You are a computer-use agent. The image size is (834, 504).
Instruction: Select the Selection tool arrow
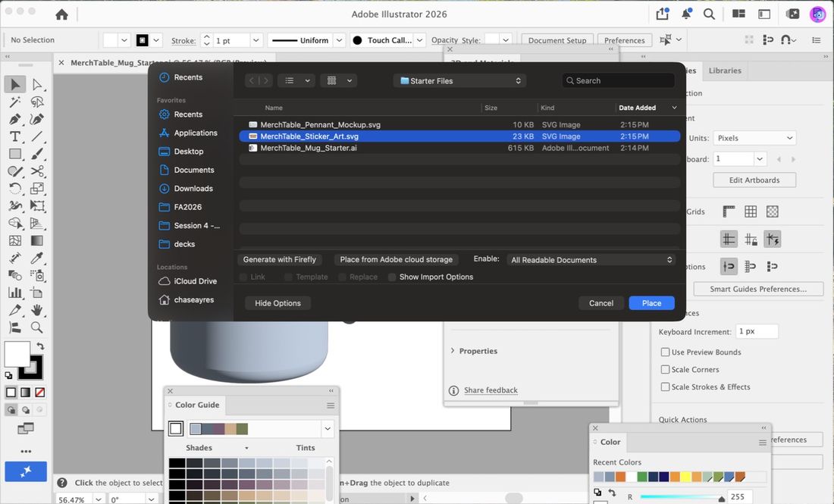coord(15,84)
